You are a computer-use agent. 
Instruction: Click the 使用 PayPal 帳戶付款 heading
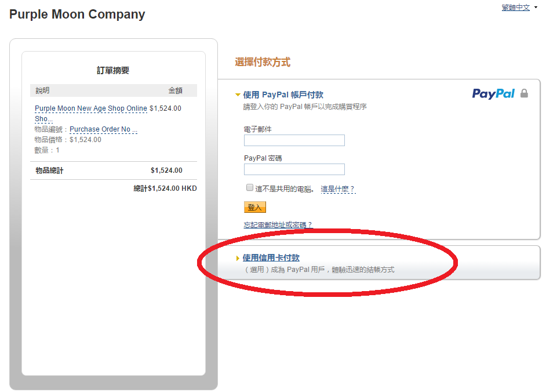(283, 95)
